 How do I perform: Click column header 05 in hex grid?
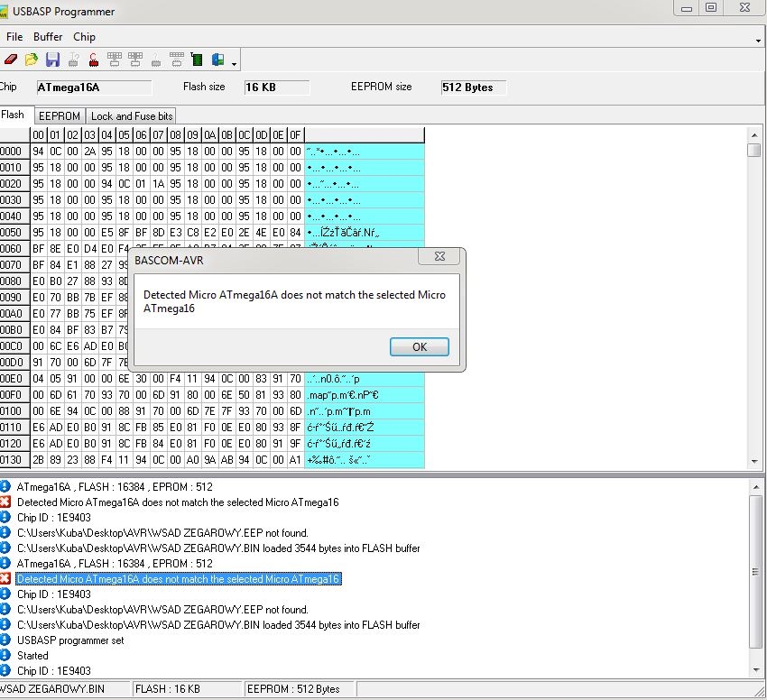click(124, 135)
